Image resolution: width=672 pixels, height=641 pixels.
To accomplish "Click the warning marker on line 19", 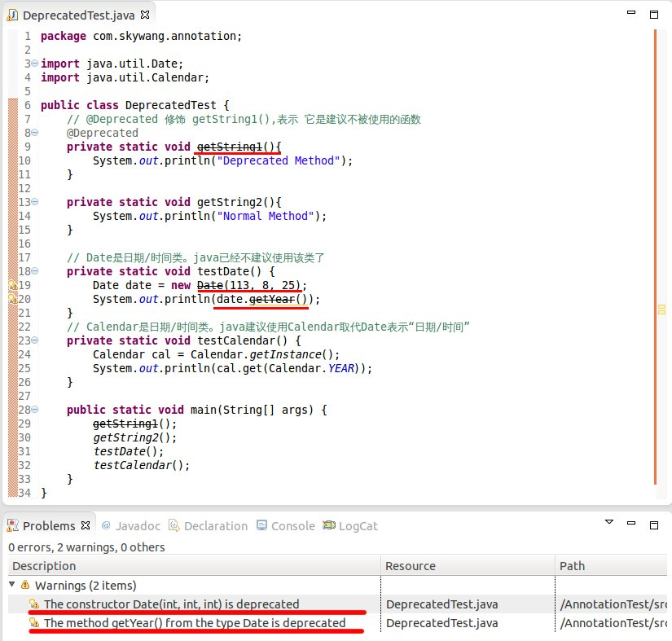I will pyautogui.click(x=12, y=285).
